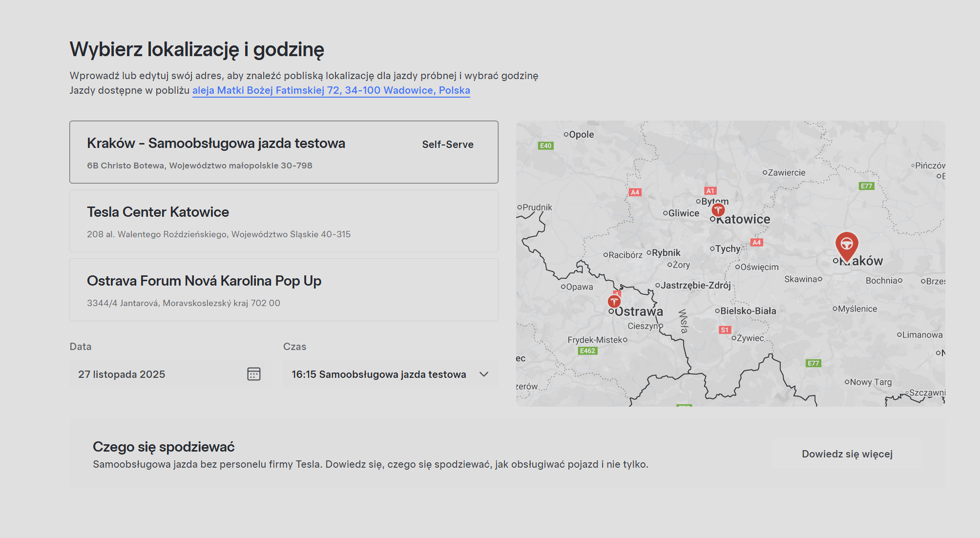Click the Self-Serve label on the Kraków card
Viewport: 980px width, 538px height.
447,145
